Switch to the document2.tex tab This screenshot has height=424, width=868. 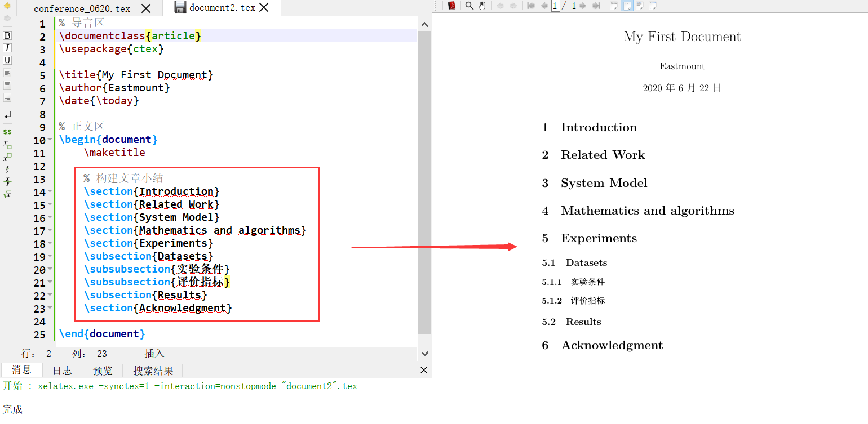222,8
